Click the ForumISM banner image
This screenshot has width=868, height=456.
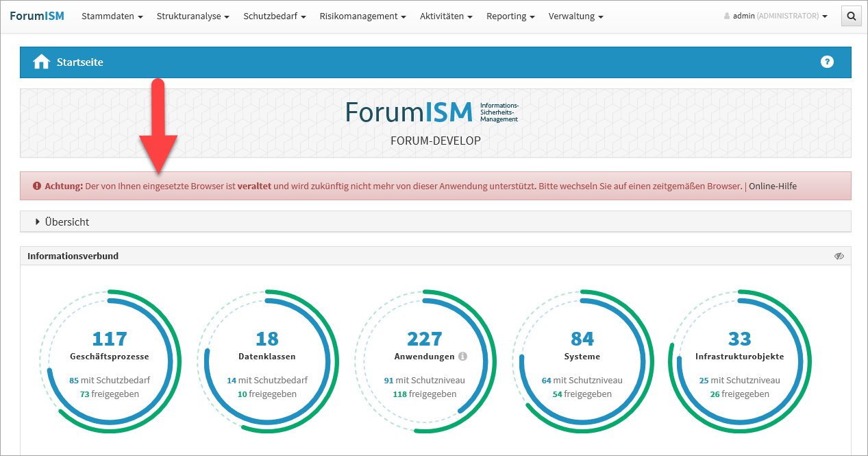tap(435, 123)
